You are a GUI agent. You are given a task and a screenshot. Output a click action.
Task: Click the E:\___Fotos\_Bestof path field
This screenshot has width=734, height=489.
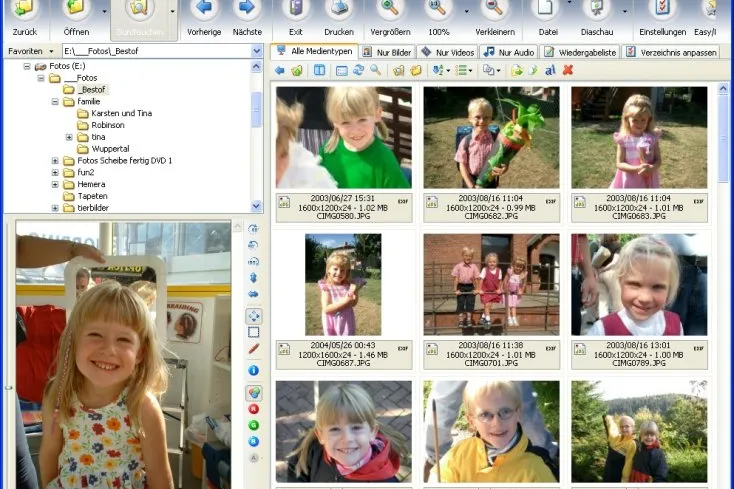[157, 51]
